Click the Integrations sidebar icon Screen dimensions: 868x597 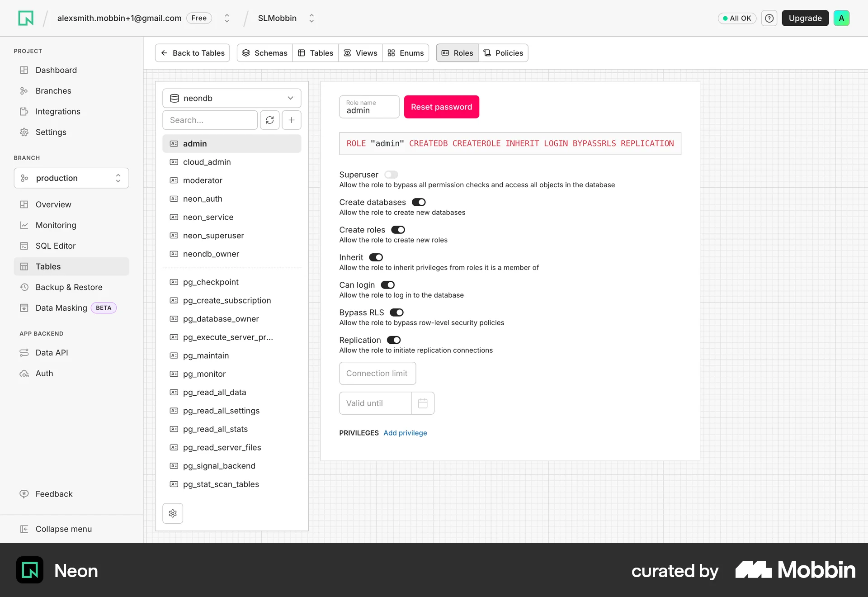[24, 111]
